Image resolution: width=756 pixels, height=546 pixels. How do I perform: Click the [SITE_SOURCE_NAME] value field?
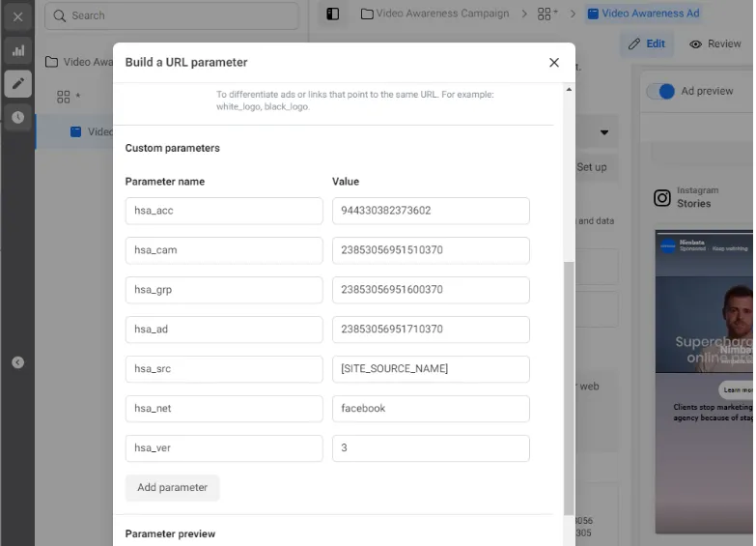(x=431, y=369)
